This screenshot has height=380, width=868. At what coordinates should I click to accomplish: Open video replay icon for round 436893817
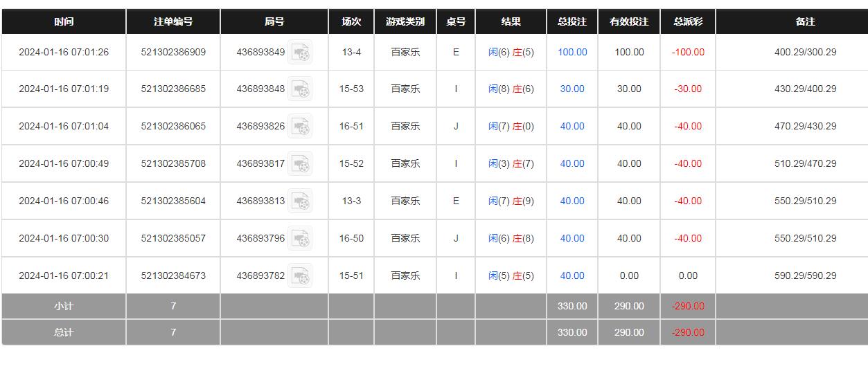(300, 164)
